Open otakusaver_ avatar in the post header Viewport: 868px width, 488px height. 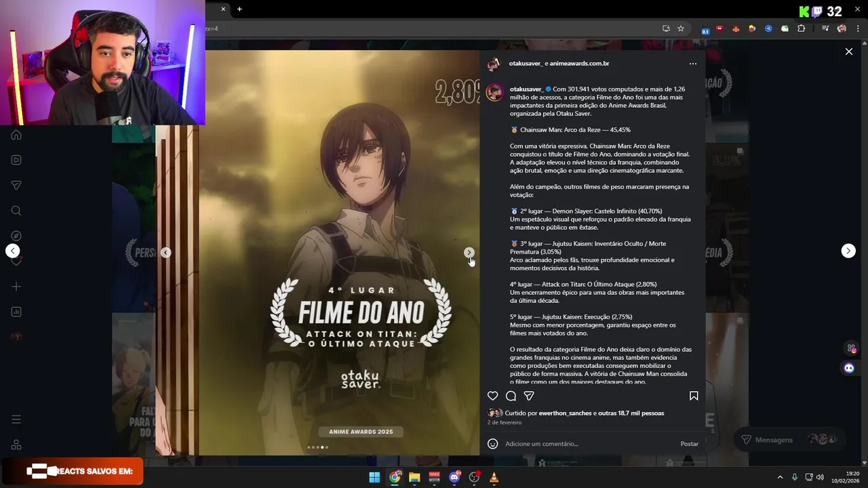point(494,64)
